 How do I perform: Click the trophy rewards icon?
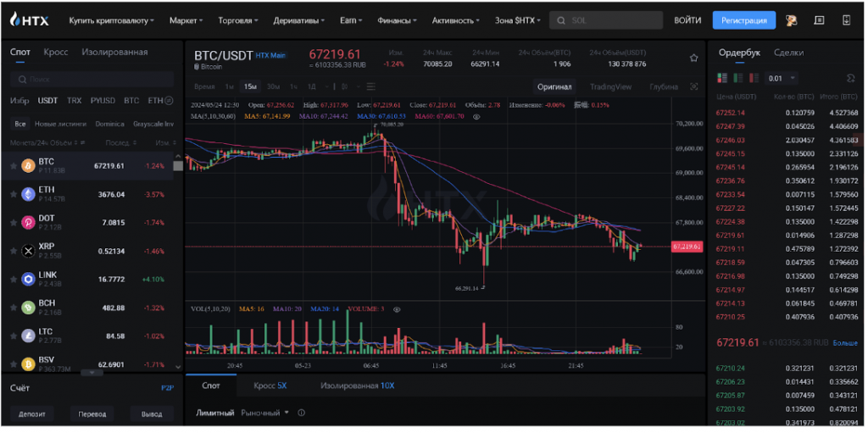[792, 19]
